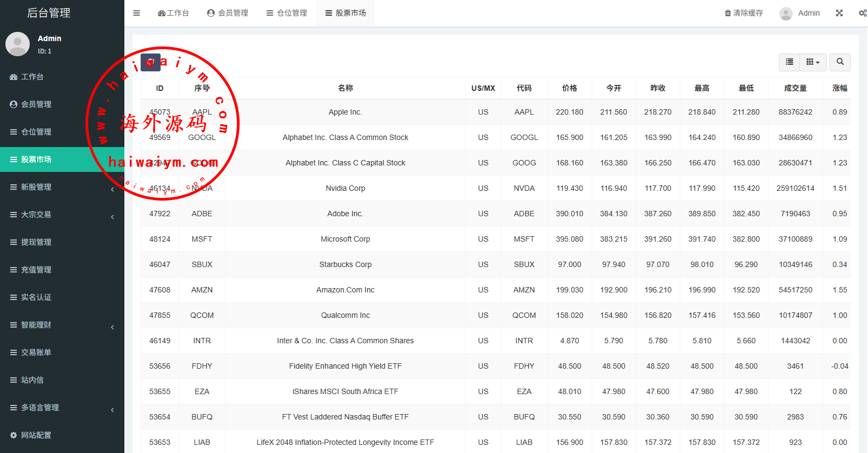Open the columns grid dropdown

812,62
